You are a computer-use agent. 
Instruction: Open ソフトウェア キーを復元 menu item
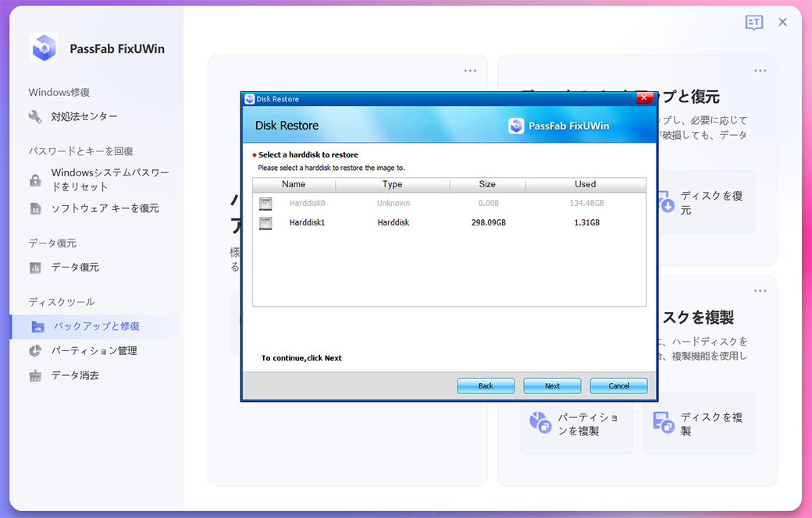point(105,208)
